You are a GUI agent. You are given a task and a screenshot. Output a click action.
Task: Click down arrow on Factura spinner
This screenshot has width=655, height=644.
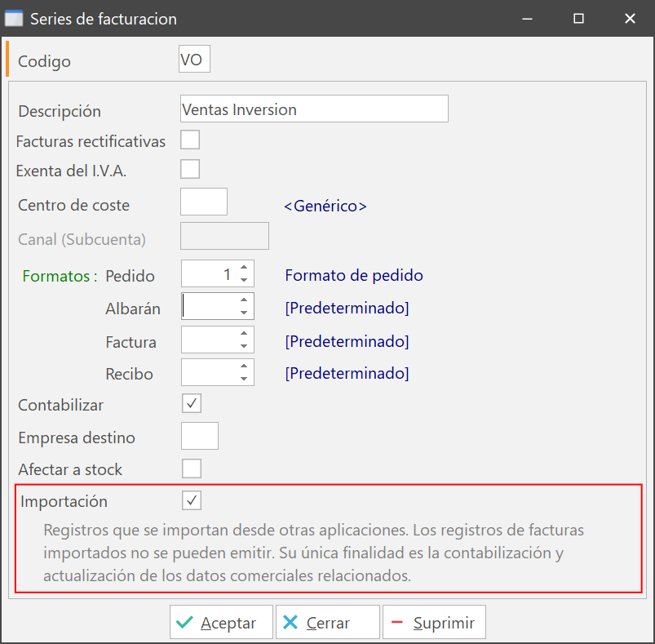point(244,347)
